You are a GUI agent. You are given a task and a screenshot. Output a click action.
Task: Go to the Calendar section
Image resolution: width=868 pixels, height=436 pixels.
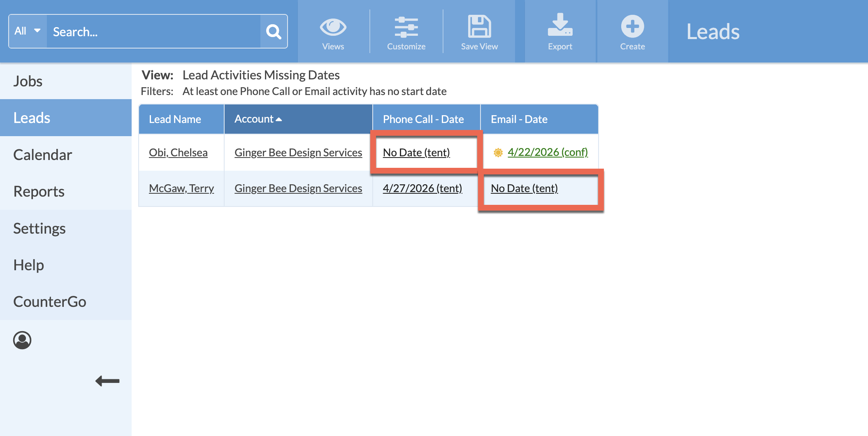coord(43,155)
